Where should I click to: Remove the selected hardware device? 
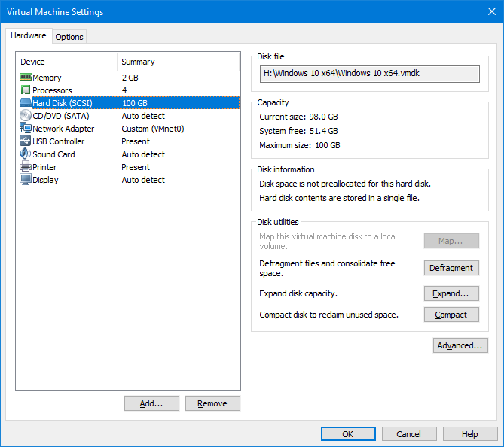[x=212, y=403]
